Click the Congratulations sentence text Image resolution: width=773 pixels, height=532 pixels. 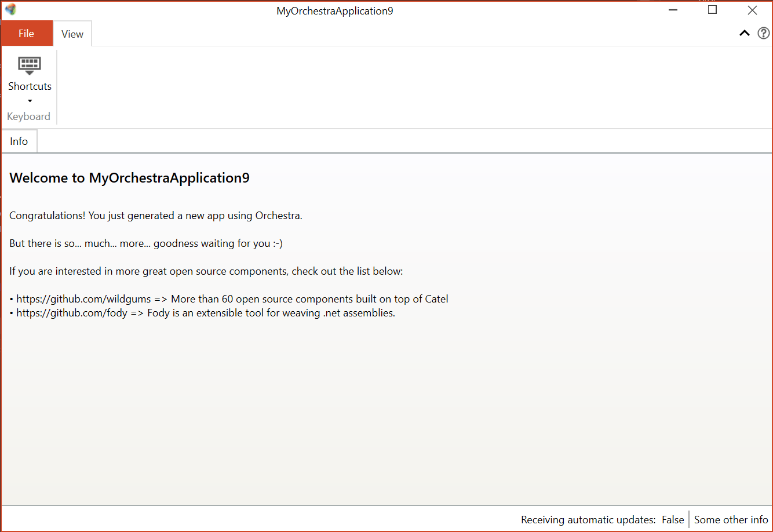coord(156,216)
